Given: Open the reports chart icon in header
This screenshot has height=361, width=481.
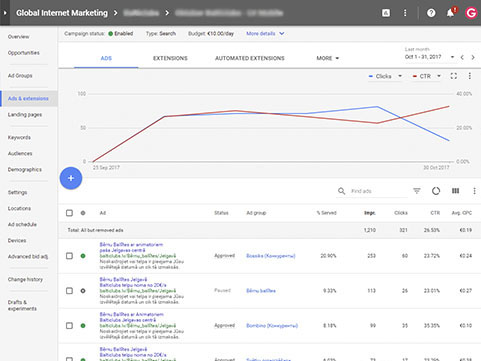Looking at the screenshot, I should [x=386, y=13].
